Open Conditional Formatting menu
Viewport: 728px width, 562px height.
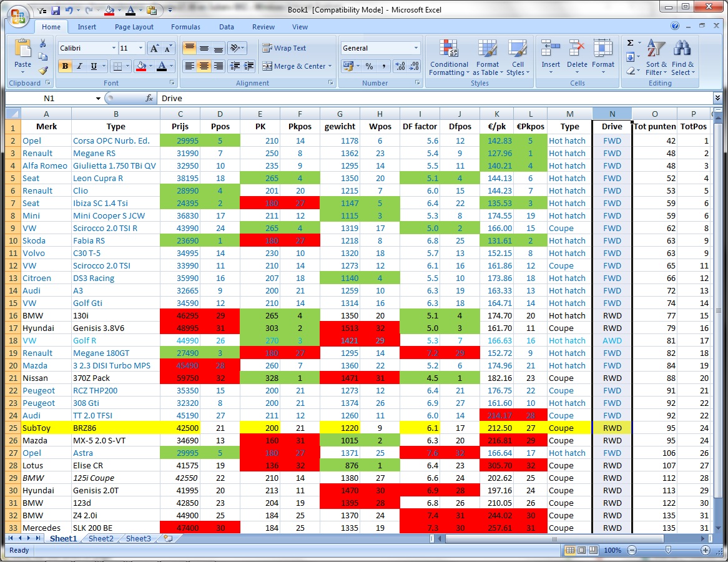(x=449, y=57)
